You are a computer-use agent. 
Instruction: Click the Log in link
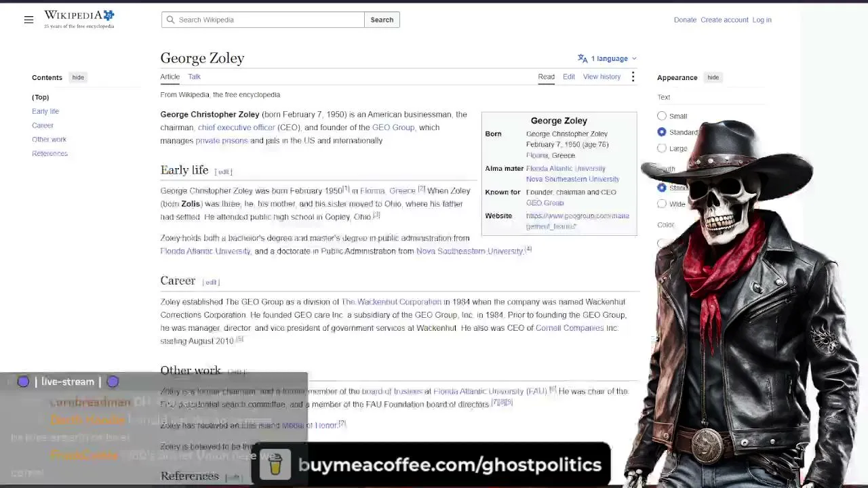[x=762, y=20]
